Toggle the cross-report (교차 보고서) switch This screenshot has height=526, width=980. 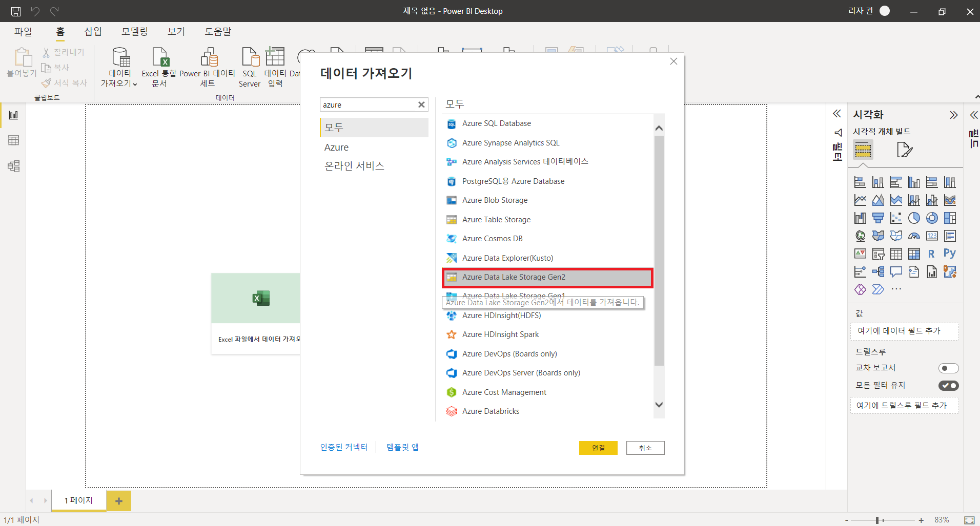948,368
